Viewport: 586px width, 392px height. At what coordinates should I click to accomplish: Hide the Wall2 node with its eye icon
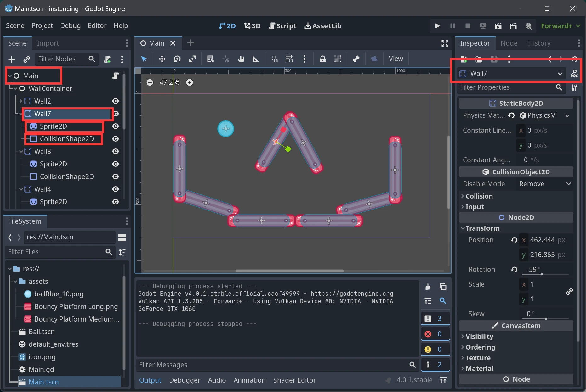tap(115, 101)
